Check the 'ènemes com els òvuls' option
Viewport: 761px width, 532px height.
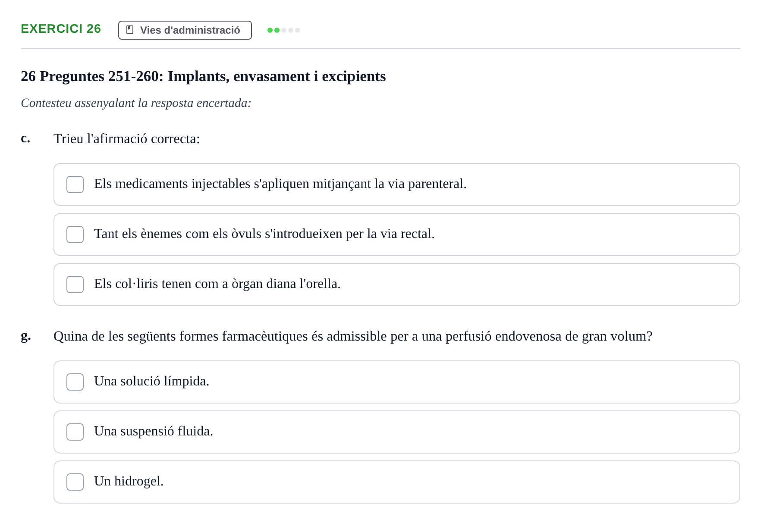(x=75, y=235)
